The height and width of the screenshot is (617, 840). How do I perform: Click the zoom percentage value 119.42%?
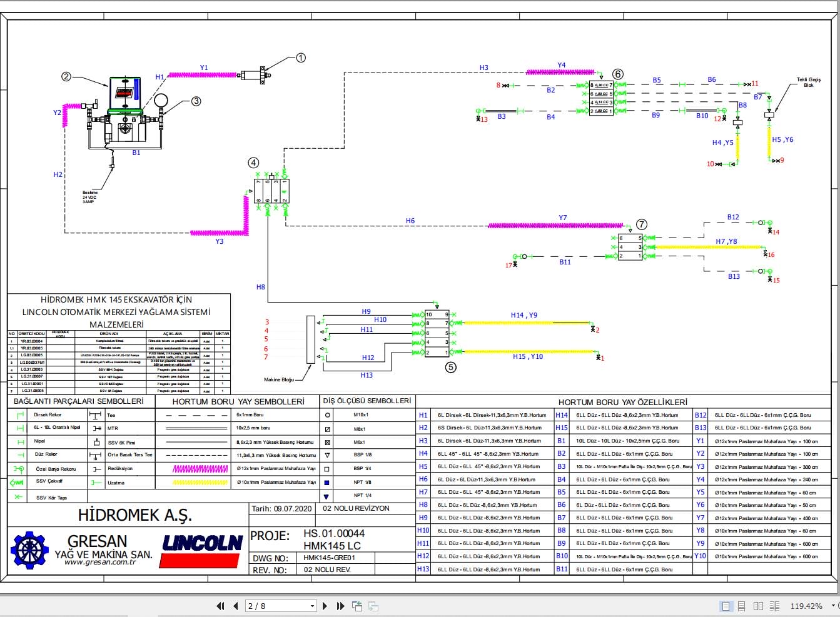tap(806, 606)
